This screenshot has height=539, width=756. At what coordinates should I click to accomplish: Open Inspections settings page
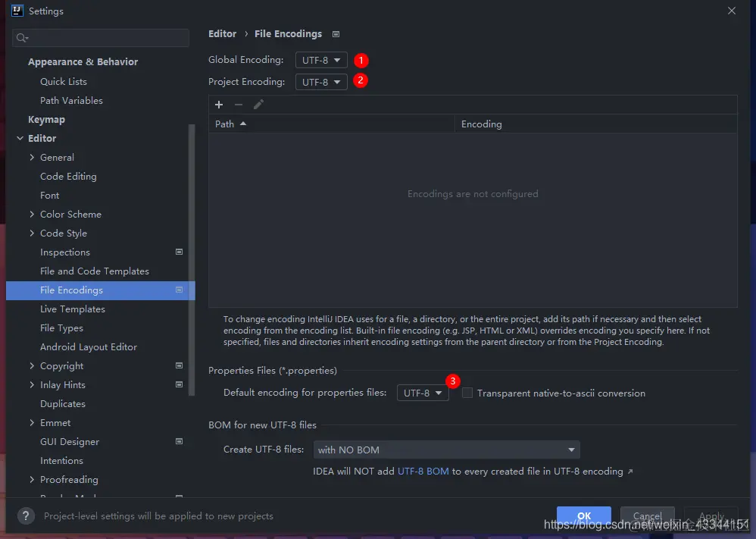click(x=65, y=252)
